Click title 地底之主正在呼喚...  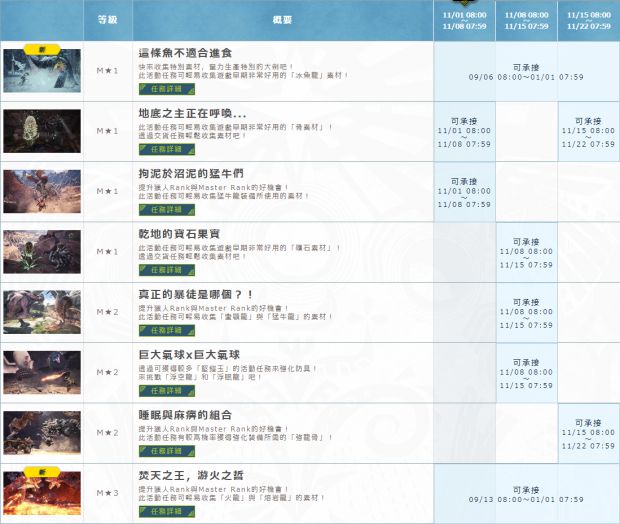[x=192, y=114]
